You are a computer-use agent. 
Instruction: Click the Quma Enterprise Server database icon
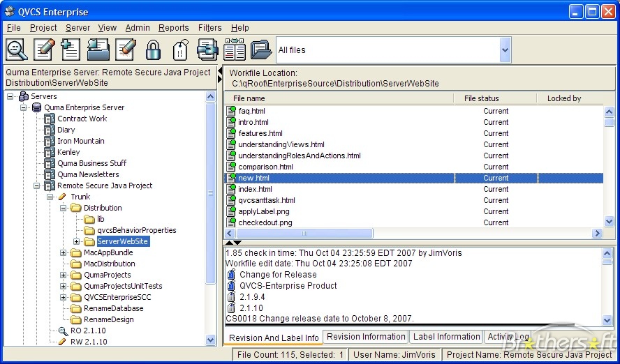(37, 107)
